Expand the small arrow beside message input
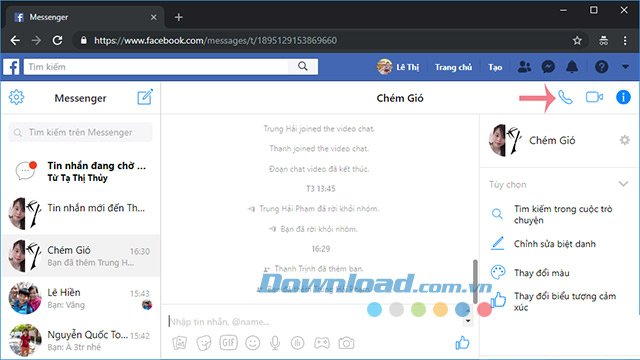640x360 pixels. point(468,321)
